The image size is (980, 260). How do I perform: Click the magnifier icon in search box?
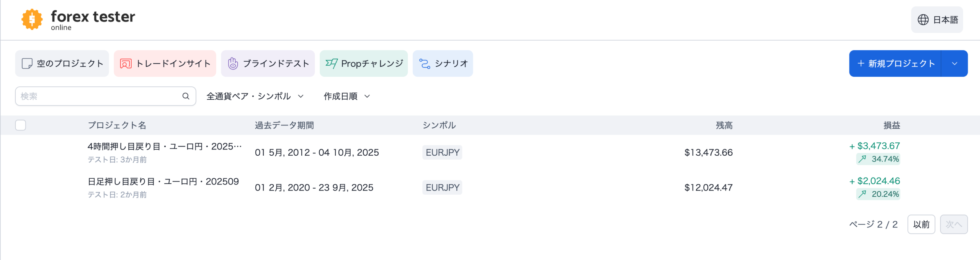pyautogui.click(x=186, y=96)
